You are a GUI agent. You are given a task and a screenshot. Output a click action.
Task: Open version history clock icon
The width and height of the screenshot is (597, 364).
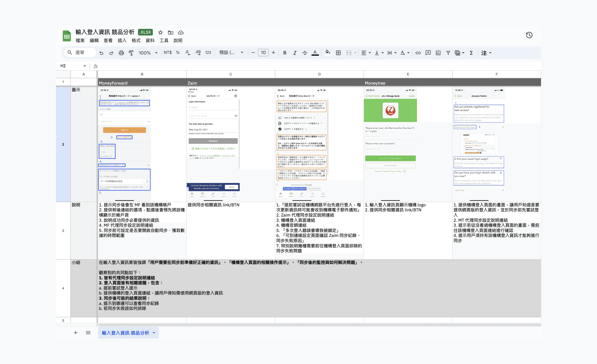coord(529,35)
